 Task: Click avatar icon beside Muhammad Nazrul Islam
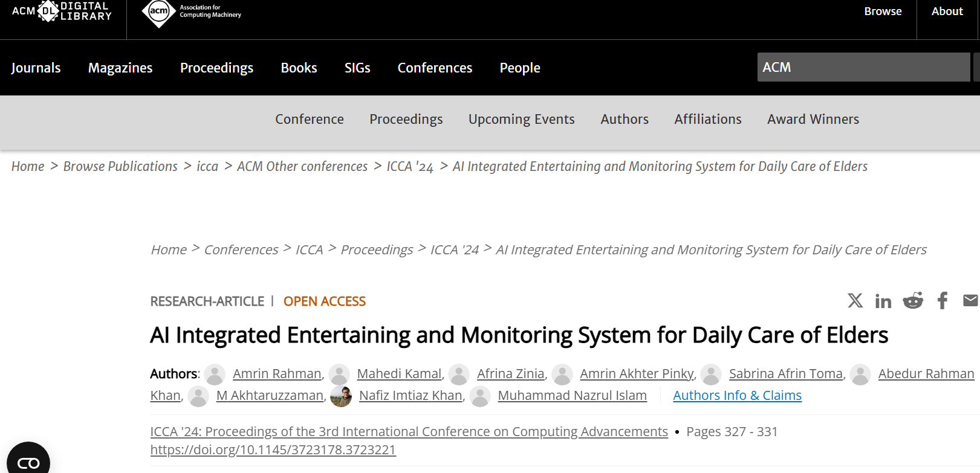click(480, 396)
